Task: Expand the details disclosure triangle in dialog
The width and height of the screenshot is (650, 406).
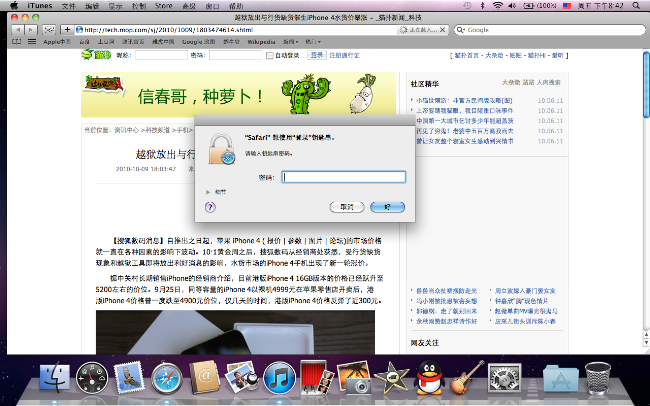Action: pos(209,190)
